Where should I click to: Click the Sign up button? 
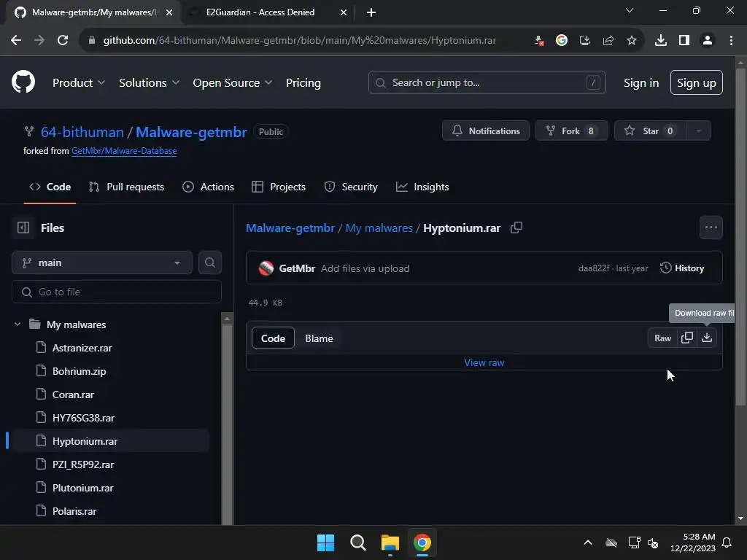696,82
